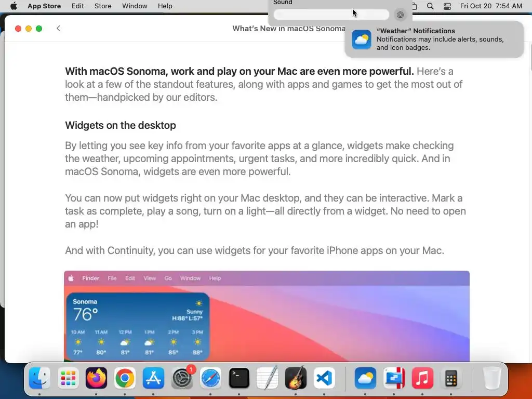Image resolution: width=532 pixels, height=399 pixels.
Task: Open the Apple menu
Action: 14,6
